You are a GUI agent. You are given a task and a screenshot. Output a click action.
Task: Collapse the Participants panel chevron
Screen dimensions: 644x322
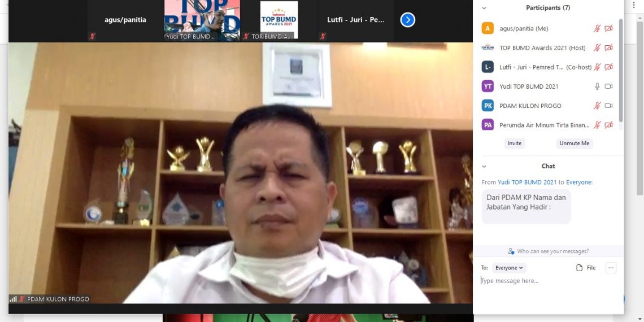coord(484,8)
